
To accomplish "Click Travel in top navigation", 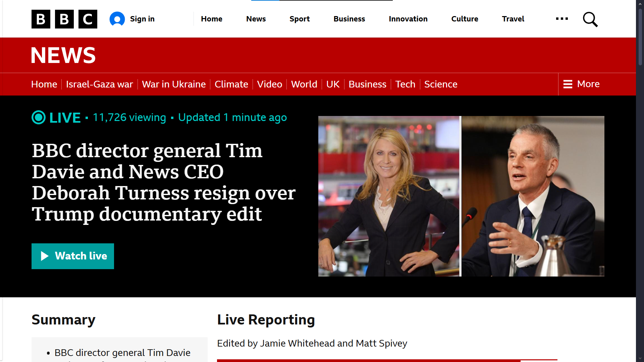I will tap(513, 19).
